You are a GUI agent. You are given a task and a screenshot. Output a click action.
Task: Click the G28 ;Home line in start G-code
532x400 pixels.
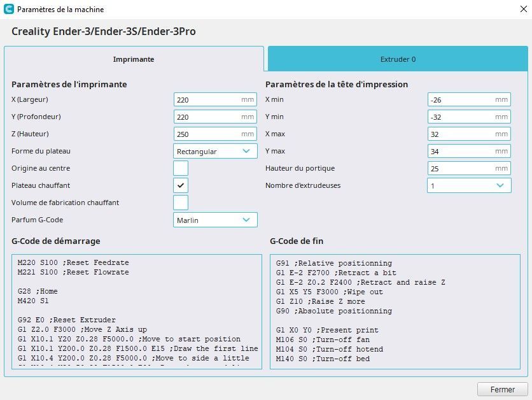coord(38,291)
